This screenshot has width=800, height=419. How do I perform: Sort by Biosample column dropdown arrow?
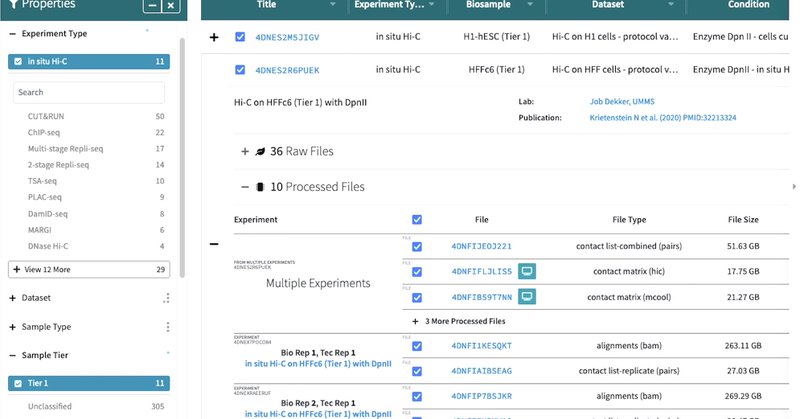click(x=530, y=5)
